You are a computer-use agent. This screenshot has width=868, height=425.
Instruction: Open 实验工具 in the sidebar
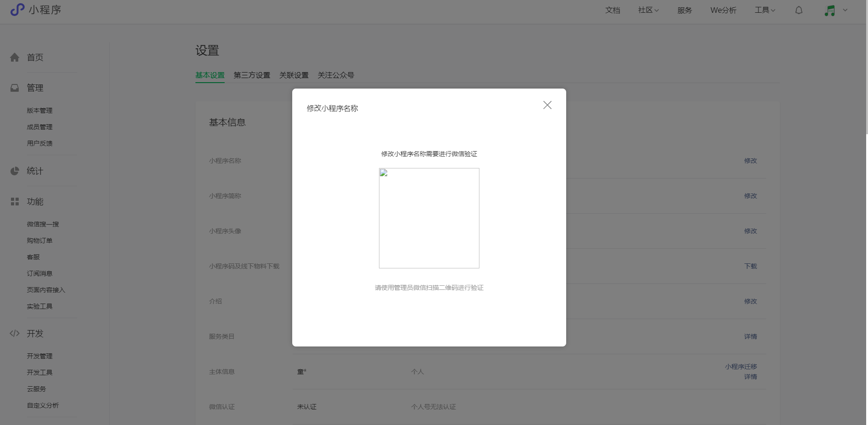tap(40, 306)
